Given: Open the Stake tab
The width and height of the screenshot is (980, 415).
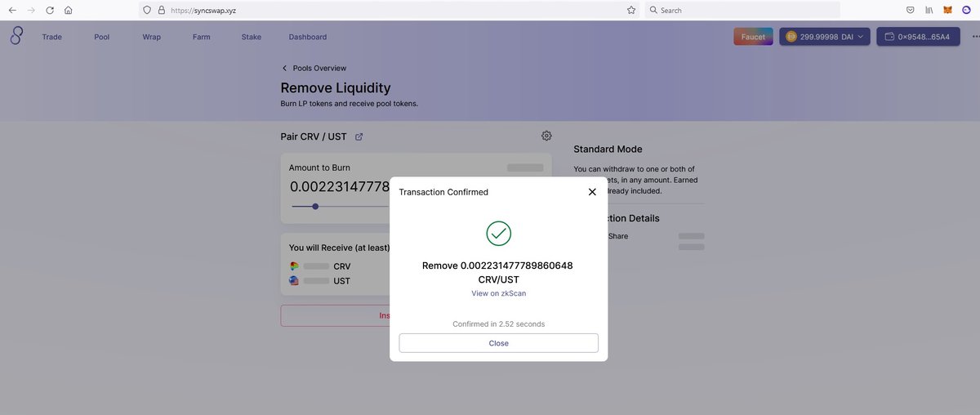Looking at the screenshot, I should pos(252,37).
